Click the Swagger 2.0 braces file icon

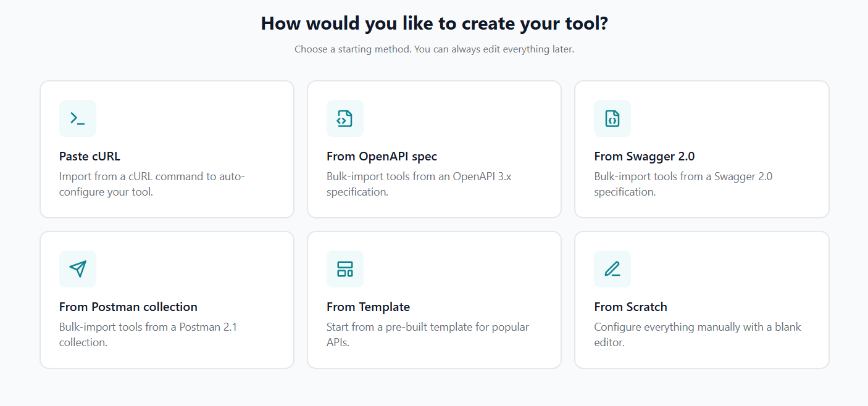pos(612,118)
